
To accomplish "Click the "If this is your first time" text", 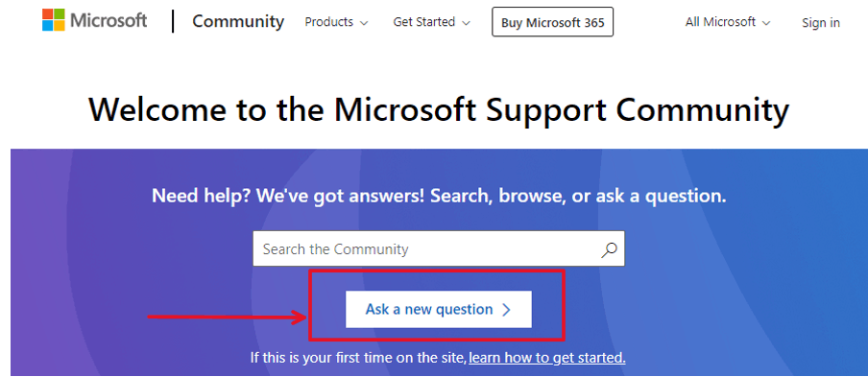I will [359, 358].
